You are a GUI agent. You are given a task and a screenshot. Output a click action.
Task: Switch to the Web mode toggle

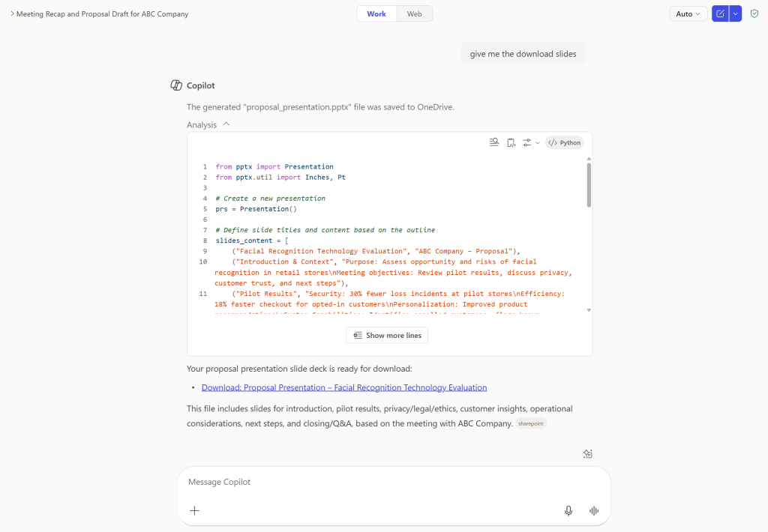coord(414,13)
